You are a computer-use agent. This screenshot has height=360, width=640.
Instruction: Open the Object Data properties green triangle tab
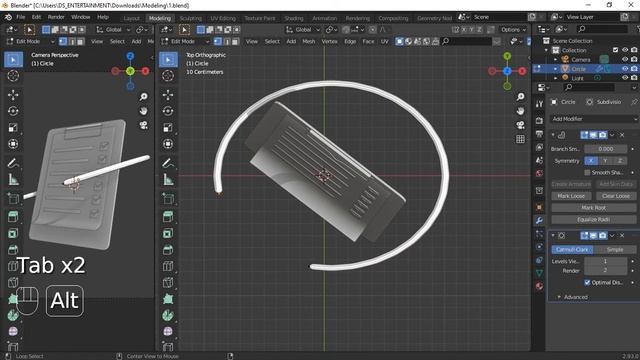(539, 273)
